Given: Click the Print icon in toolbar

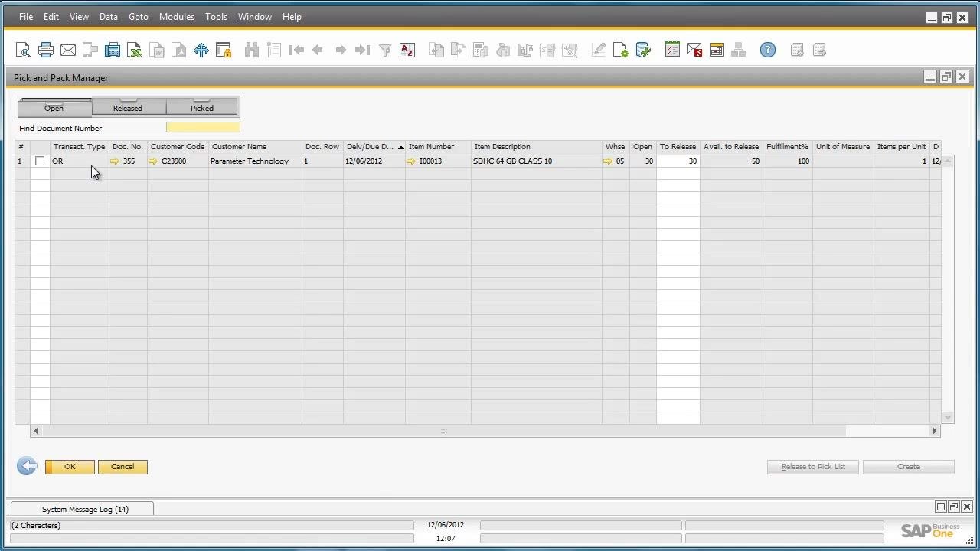Looking at the screenshot, I should point(46,51).
